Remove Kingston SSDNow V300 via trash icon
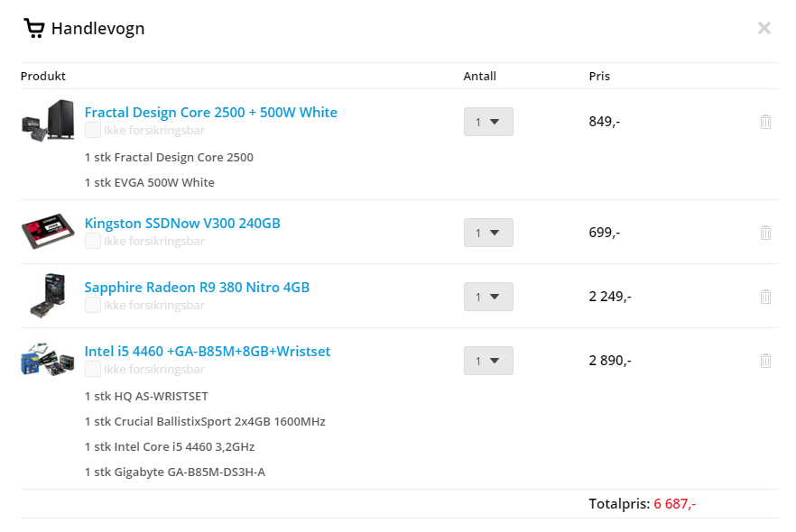This screenshot has height=532, width=796. 765,233
